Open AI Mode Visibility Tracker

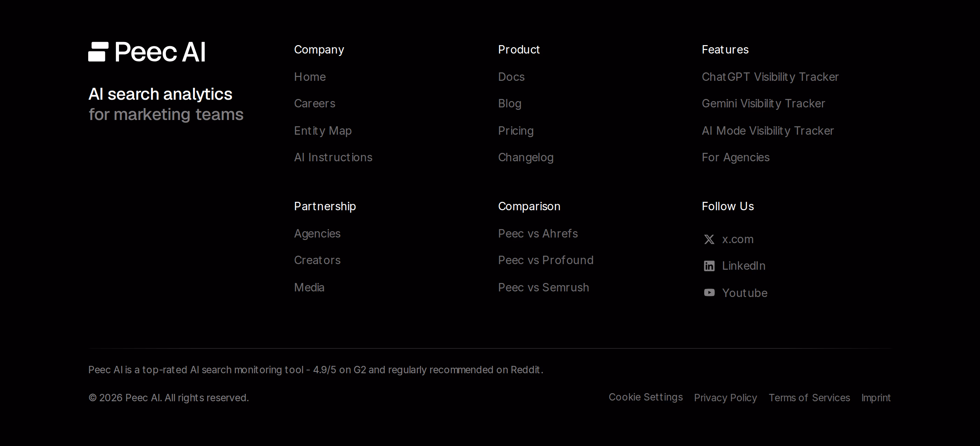(x=768, y=131)
